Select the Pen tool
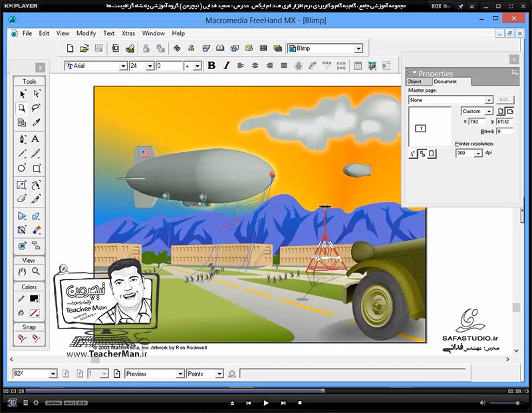Viewport: 532px width, 413px height. point(23,139)
